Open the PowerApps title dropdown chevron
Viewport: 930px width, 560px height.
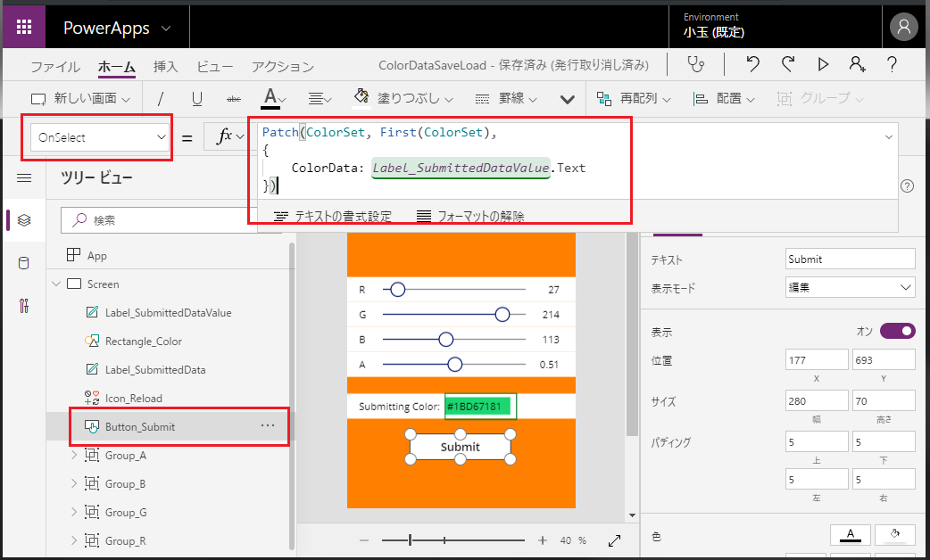coord(166,28)
